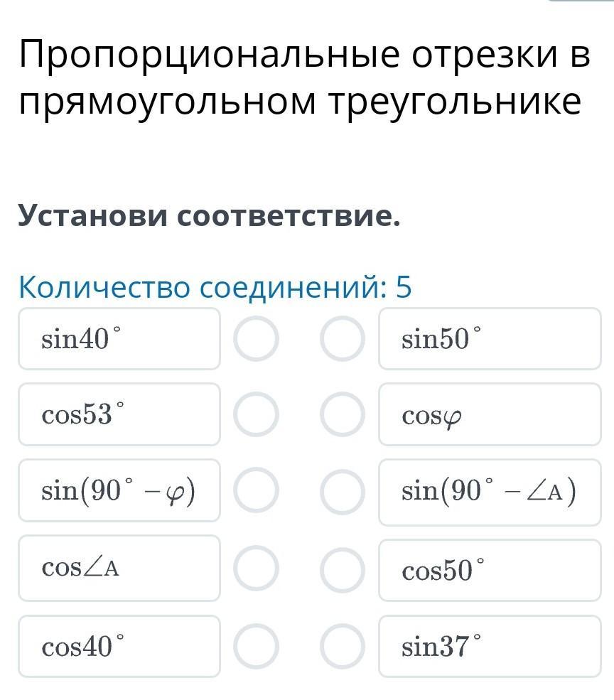The height and width of the screenshot is (700, 614).
Task: Select the connector circle next to cos40°
Action: point(256,646)
